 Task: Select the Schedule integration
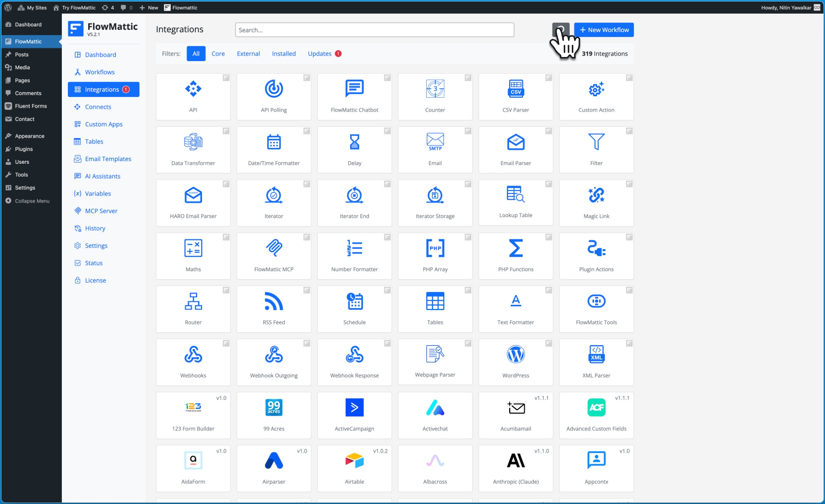pyautogui.click(x=354, y=309)
